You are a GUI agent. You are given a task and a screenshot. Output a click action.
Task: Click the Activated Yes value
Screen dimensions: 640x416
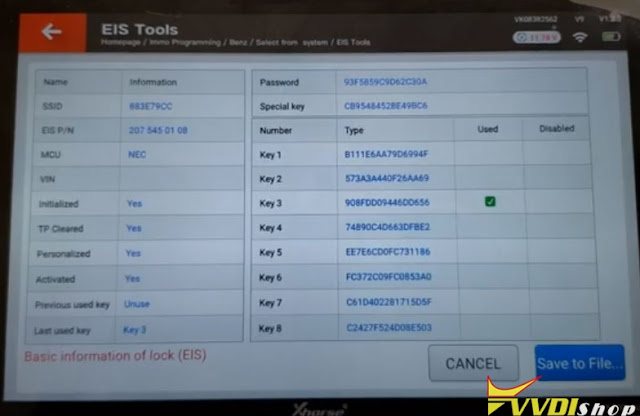(x=132, y=278)
